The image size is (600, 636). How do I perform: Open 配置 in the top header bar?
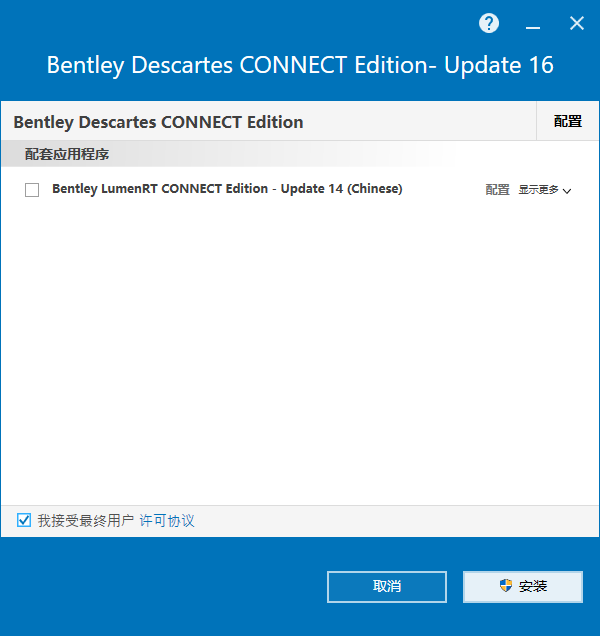point(568,121)
